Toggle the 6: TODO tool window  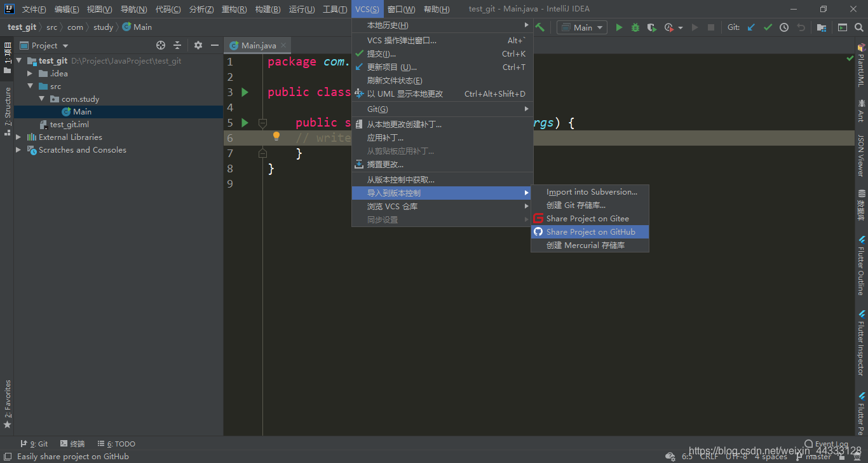[116, 444]
